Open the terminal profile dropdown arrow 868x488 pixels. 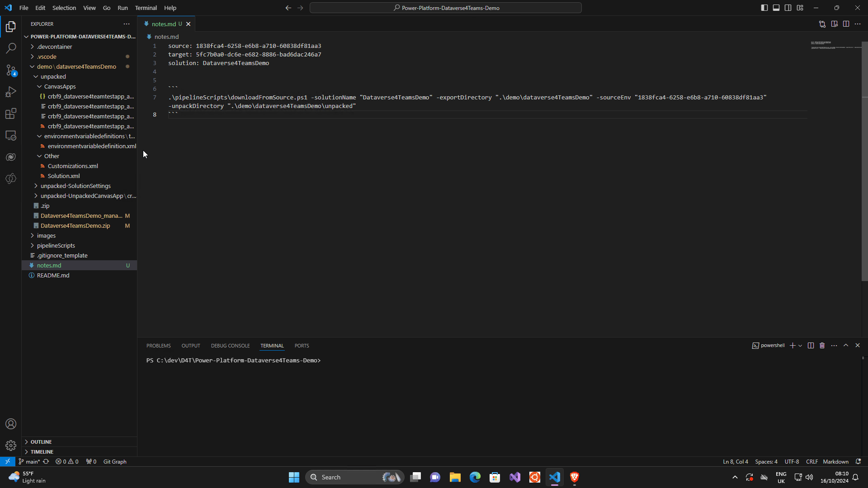point(800,345)
